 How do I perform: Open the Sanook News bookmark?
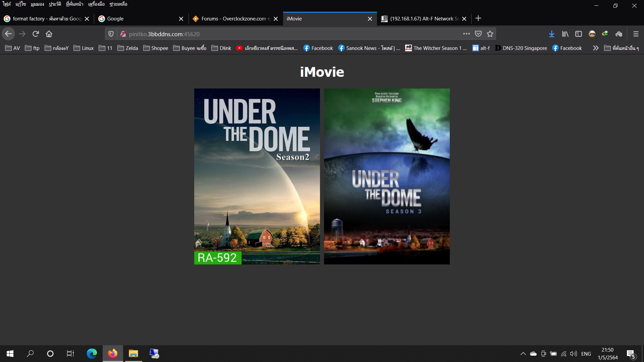point(369,48)
